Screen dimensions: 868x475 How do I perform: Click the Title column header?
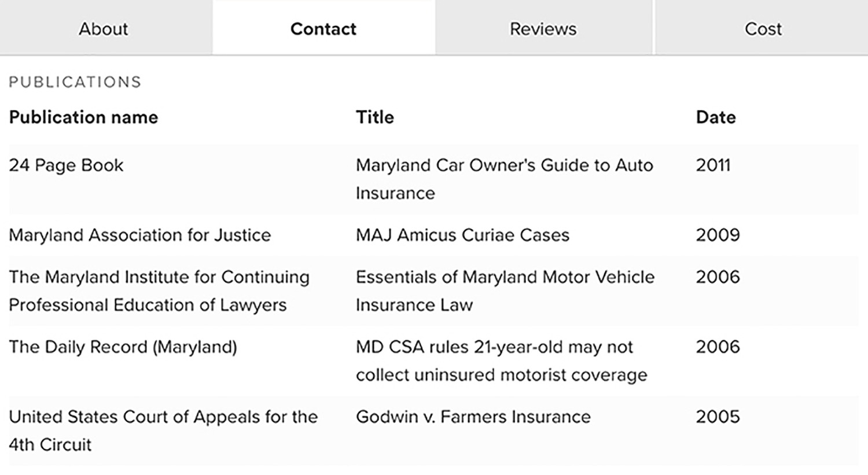(374, 117)
